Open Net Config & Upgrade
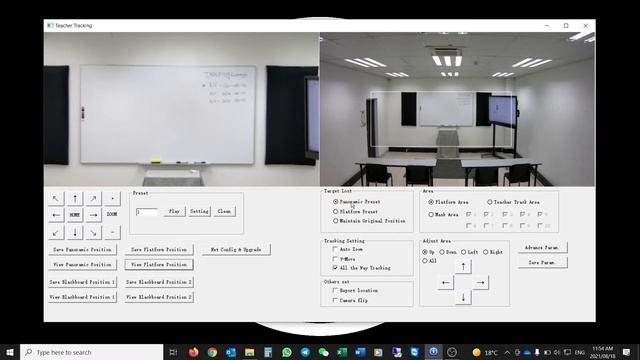The height and width of the screenshot is (360, 640). click(236, 249)
